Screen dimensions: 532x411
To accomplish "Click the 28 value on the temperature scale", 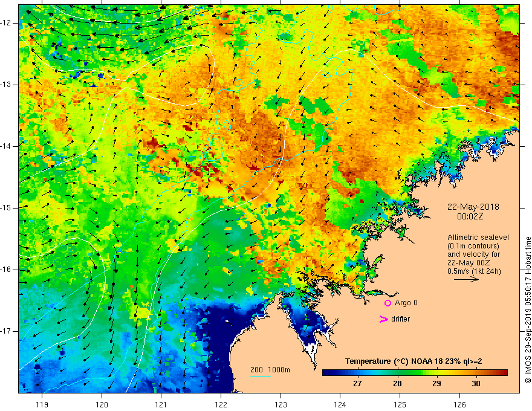I will pos(397,384).
